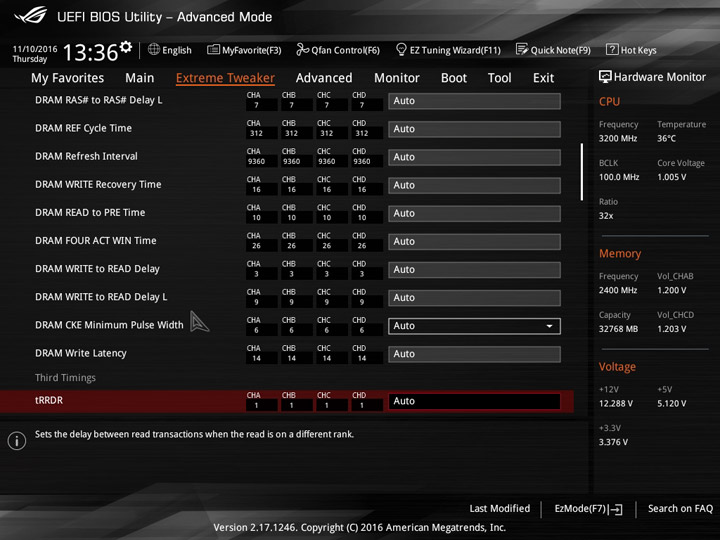The width and height of the screenshot is (720, 540).
Task: Click Last Modified
Action: pos(500,508)
